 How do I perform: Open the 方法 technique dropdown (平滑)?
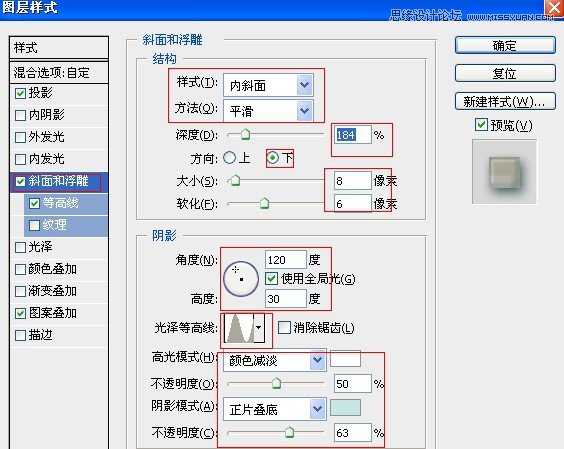pos(268,111)
